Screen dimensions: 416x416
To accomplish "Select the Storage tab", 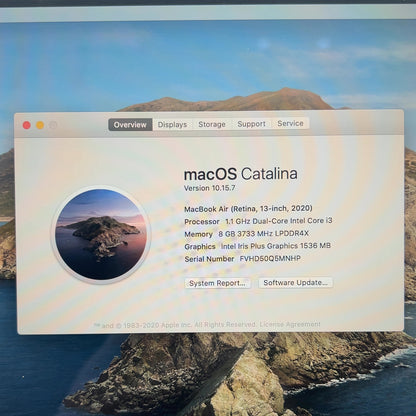I will 212,124.
